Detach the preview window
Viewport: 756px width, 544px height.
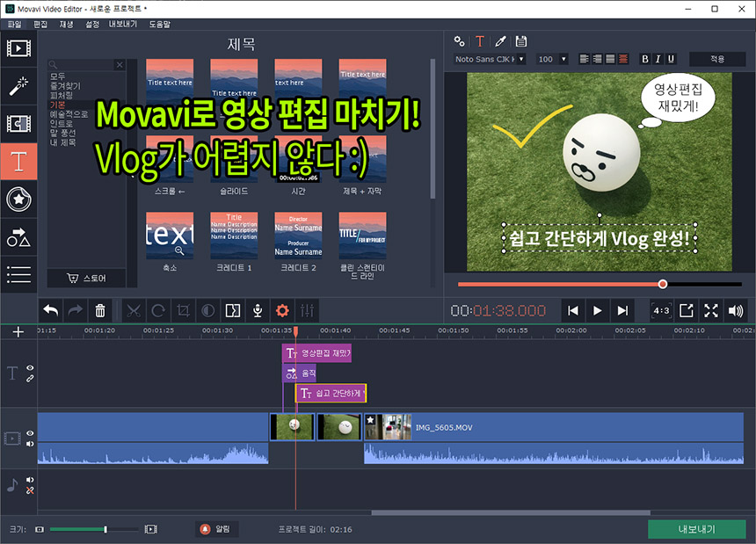[686, 311]
